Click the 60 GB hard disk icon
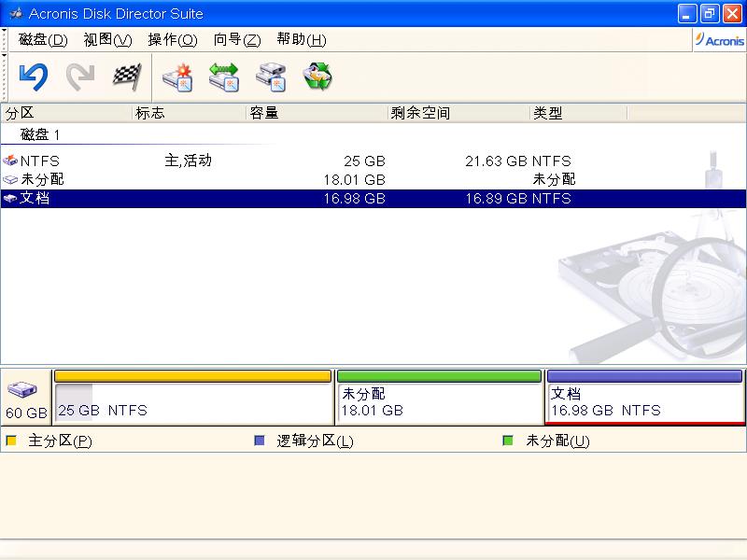The width and height of the screenshot is (747, 560). tap(21, 389)
